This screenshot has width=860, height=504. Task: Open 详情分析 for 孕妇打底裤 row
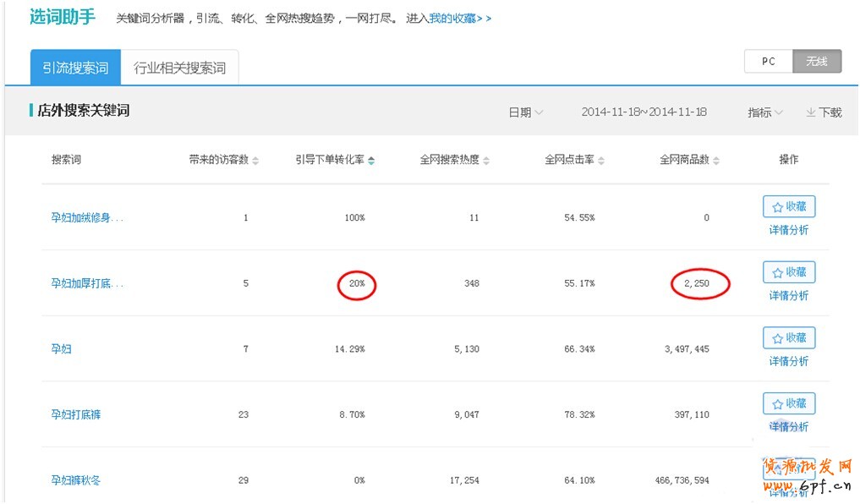(788, 427)
